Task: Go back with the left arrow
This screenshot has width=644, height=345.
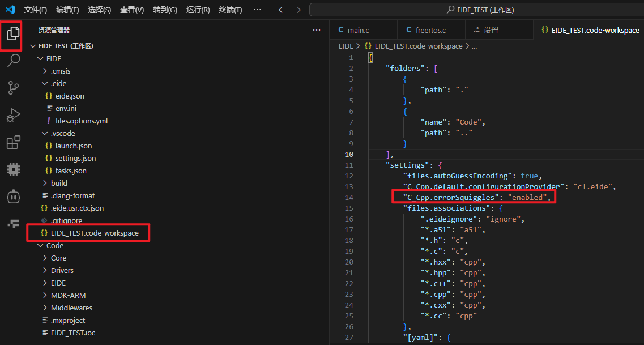Action: pyautogui.click(x=282, y=10)
